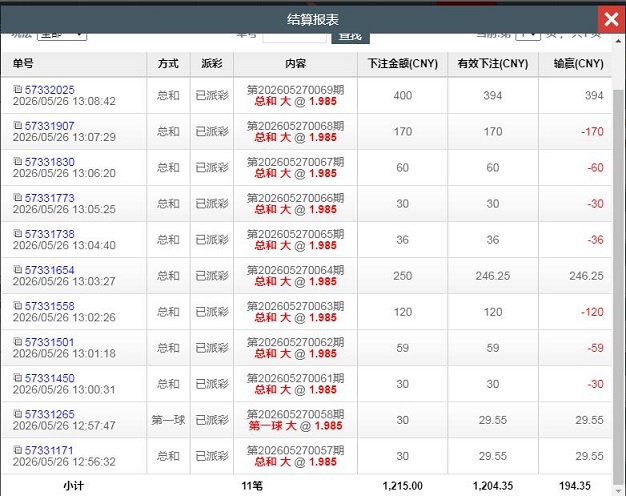Click the 派彩 column header
The width and height of the screenshot is (626, 496).
coord(212,63)
